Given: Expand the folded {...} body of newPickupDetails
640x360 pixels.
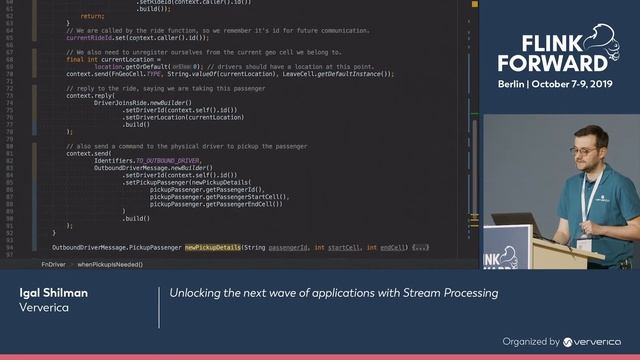Looking at the screenshot, I should [x=420, y=247].
